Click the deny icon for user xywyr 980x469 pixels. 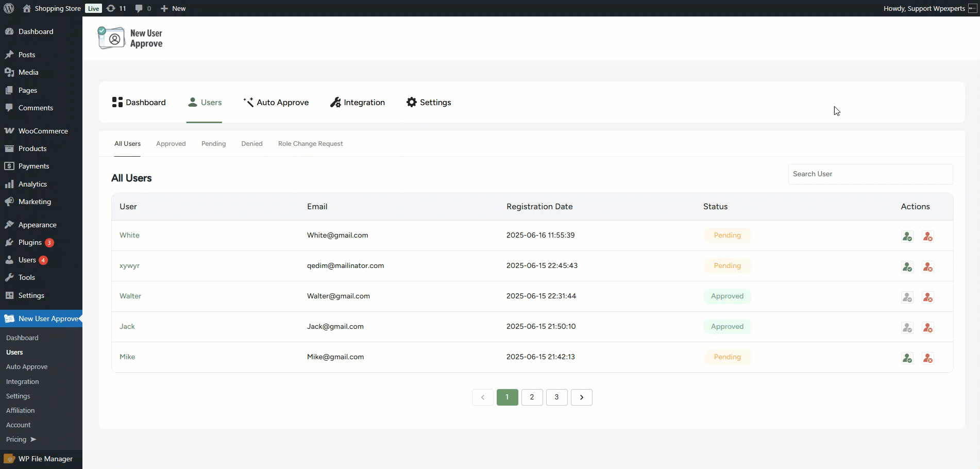click(x=927, y=266)
